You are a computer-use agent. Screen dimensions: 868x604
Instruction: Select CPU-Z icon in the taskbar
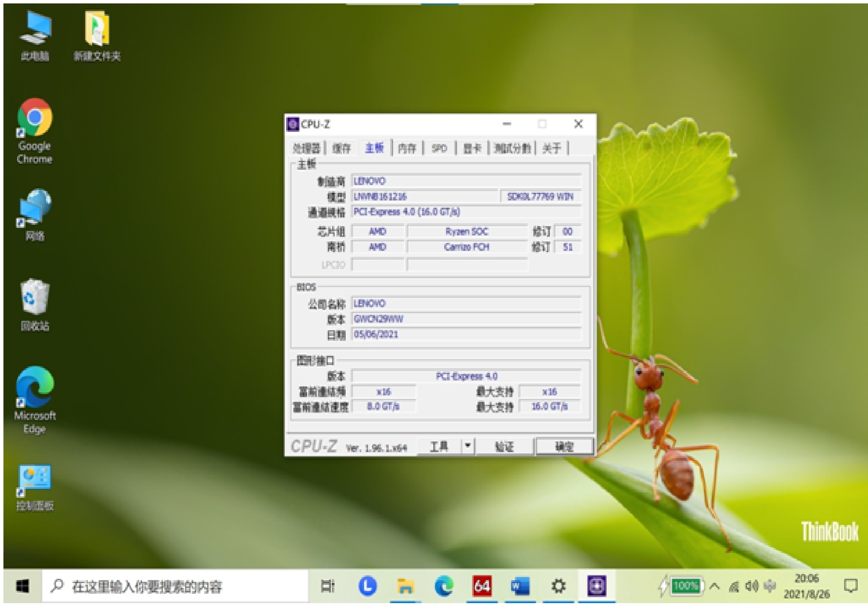click(596, 586)
